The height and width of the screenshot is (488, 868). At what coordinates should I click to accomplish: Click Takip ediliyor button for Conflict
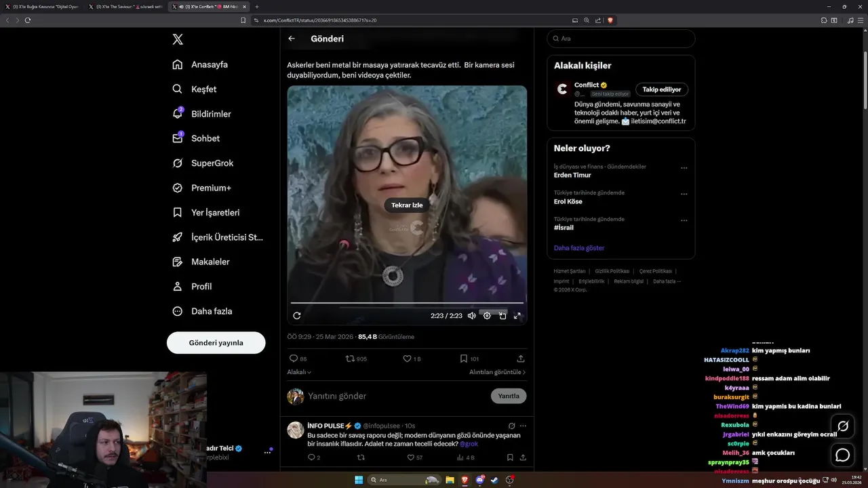pyautogui.click(x=662, y=89)
